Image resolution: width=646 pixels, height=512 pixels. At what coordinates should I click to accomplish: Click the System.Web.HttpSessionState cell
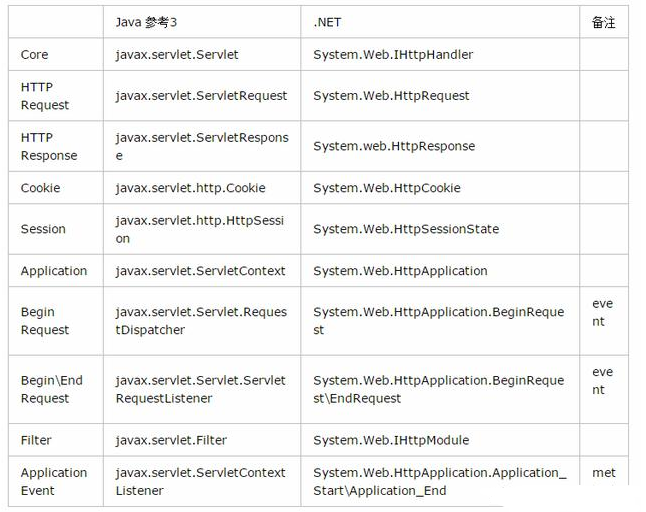coord(406,229)
